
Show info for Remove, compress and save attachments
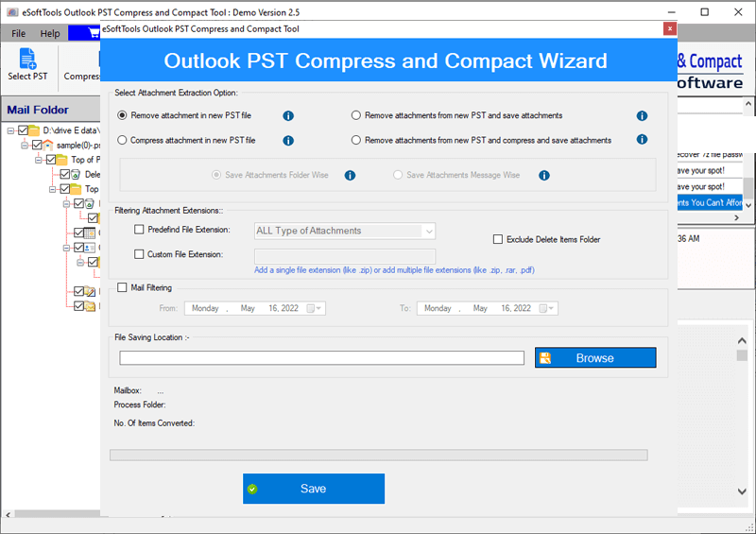tap(642, 140)
